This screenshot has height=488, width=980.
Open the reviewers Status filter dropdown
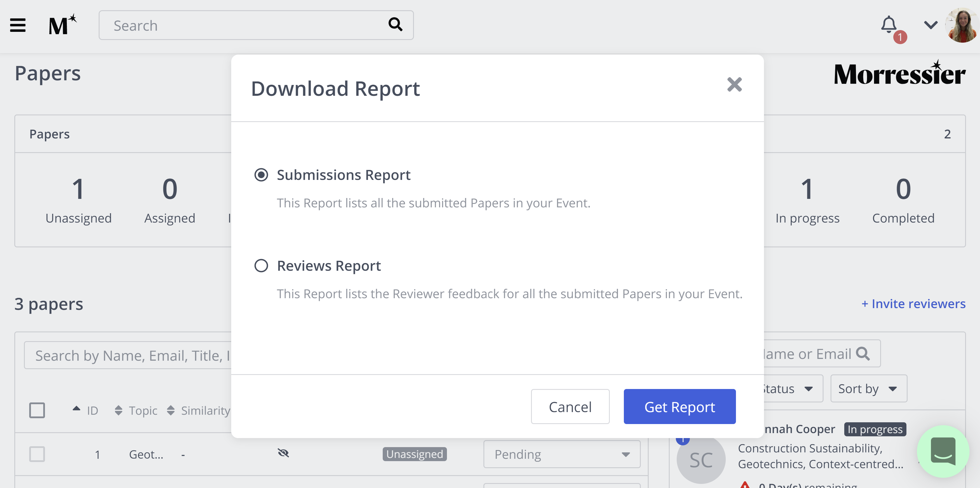(793, 389)
